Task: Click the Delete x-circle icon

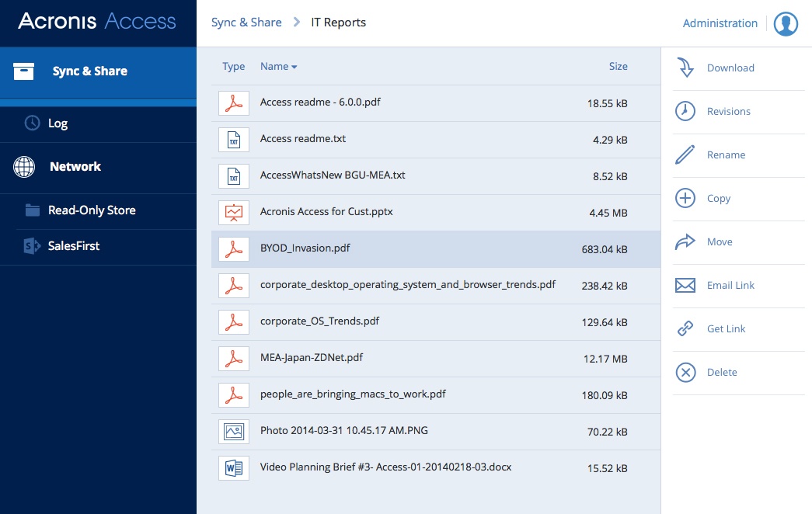Action: tap(685, 372)
